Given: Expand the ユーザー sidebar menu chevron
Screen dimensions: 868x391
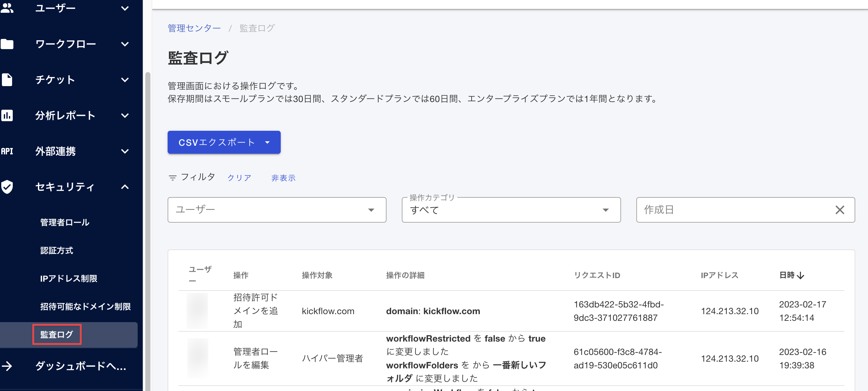Looking at the screenshot, I should [125, 8].
